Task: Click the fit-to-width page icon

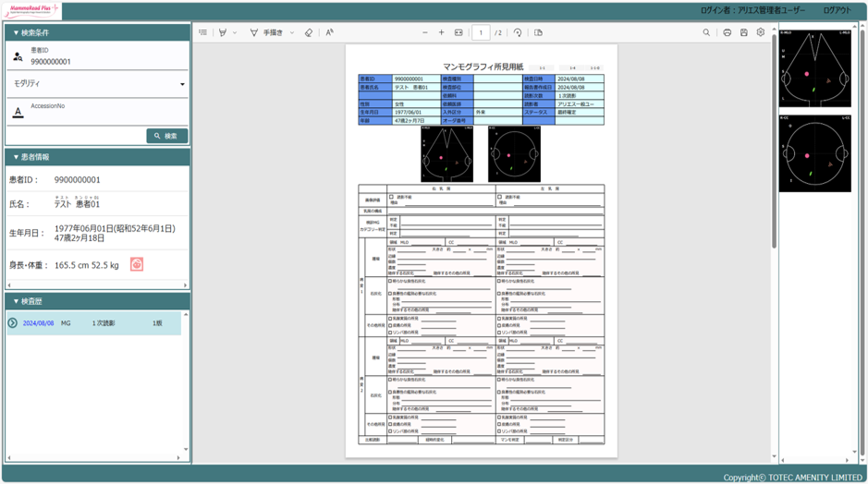Action: (458, 32)
